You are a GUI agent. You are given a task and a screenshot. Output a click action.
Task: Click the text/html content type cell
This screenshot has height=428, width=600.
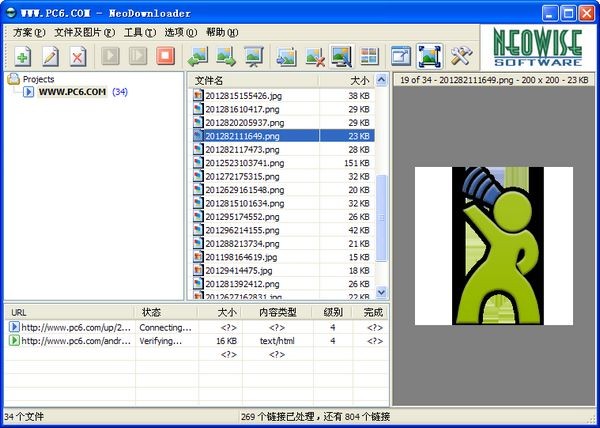277,341
